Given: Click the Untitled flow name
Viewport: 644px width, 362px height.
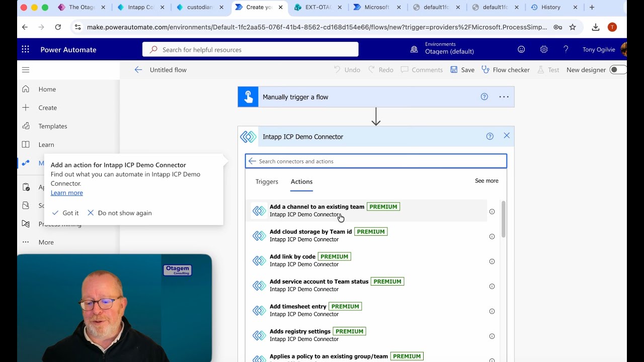Looking at the screenshot, I should (168, 70).
